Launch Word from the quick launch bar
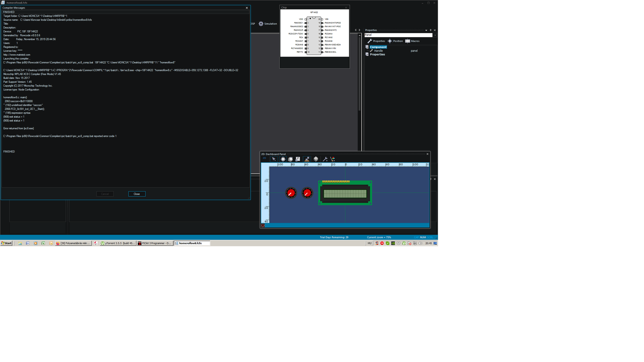The width and height of the screenshot is (644, 362). pyautogui.click(x=28, y=243)
